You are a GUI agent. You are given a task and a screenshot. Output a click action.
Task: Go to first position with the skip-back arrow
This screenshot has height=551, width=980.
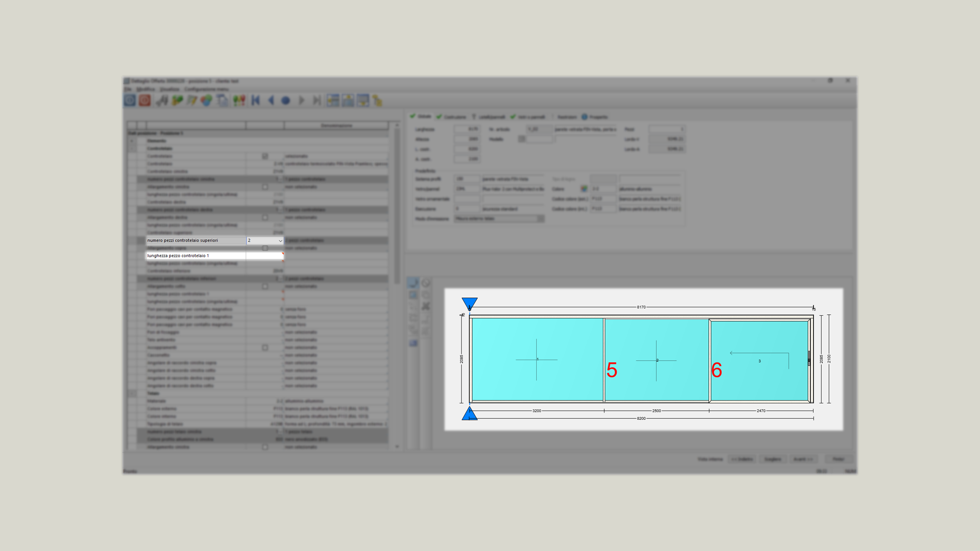256,101
